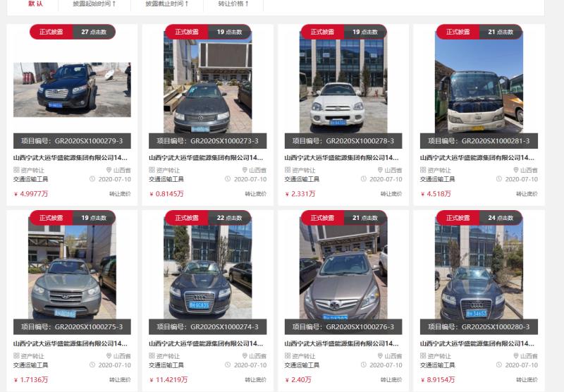The image size is (564, 392).
Task: Open the white car photo GR2020SX1000278-3
Action: 343,82
